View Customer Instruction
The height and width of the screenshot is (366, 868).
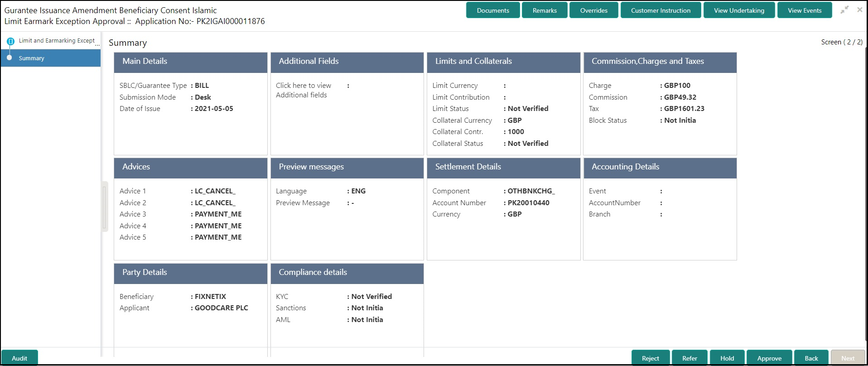(x=661, y=10)
